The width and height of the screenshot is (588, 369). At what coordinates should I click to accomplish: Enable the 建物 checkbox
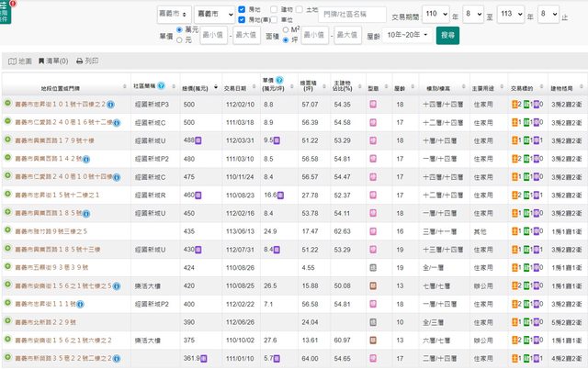276,8
